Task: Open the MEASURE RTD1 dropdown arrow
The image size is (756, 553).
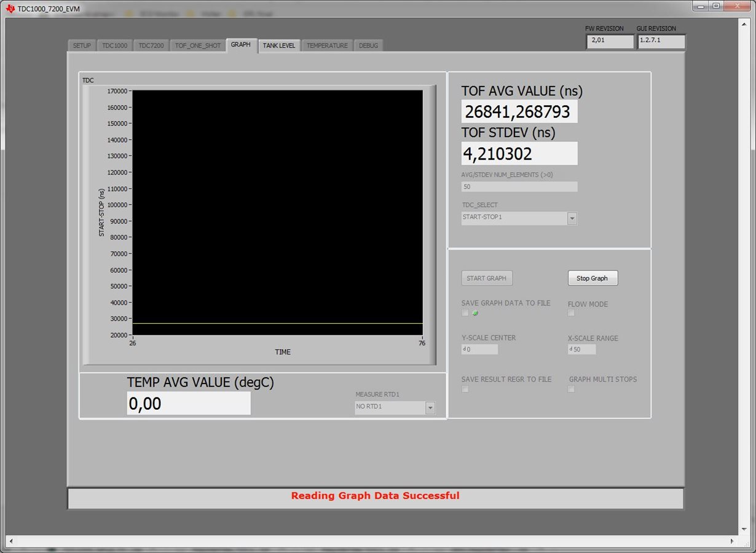Action: click(430, 408)
